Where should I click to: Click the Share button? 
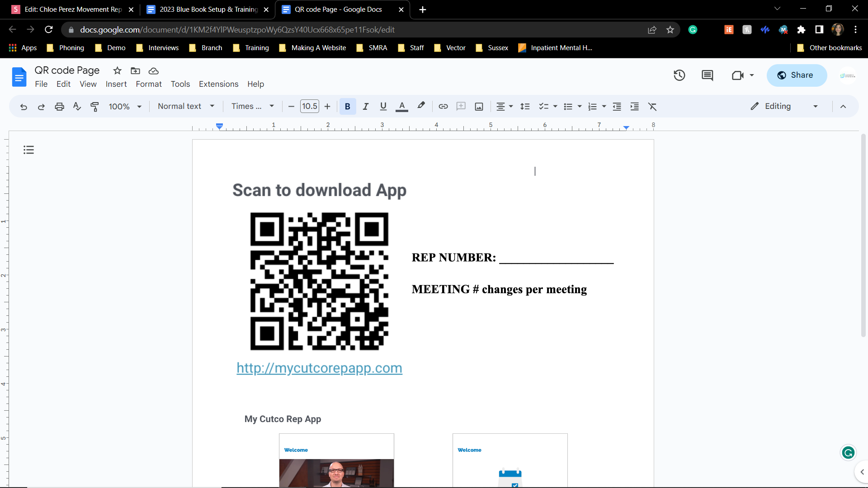797,75
